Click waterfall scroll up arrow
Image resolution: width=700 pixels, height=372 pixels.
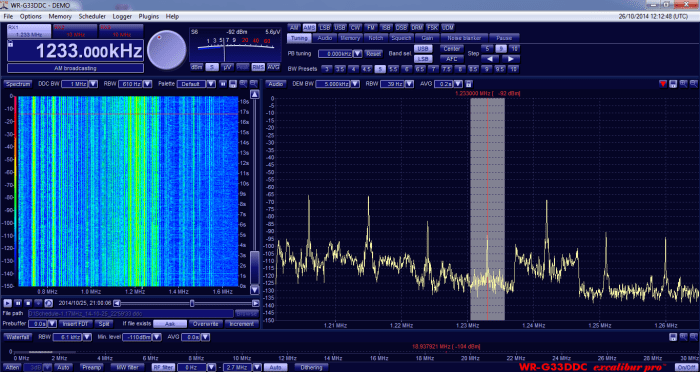[x=254, y=94]
